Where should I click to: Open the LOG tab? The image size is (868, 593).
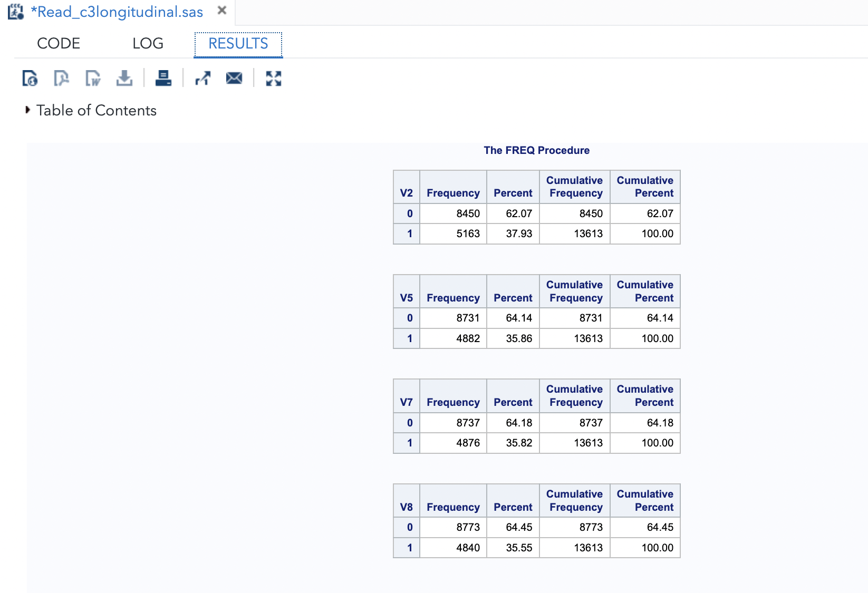click(148, 44)
